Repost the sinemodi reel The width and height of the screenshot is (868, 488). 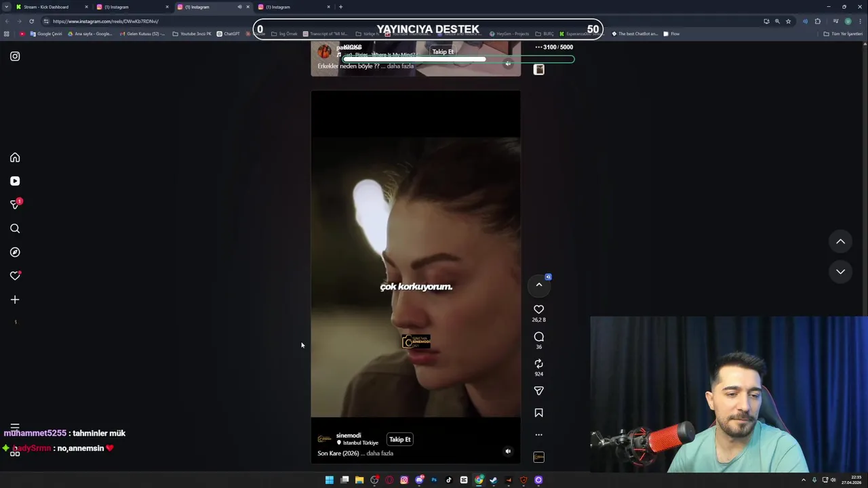tap(539, 364)
